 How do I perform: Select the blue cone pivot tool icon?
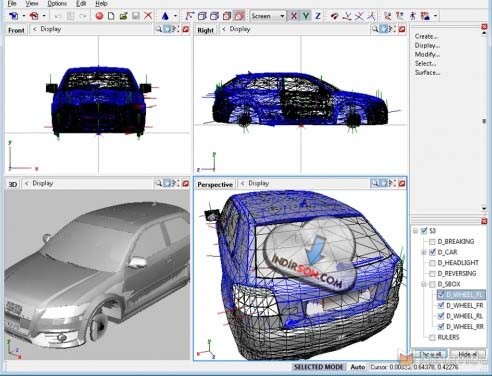[x=165, y=16]
